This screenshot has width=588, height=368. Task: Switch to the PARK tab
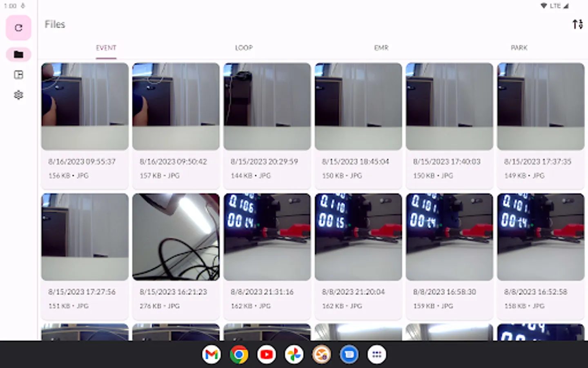(519, 48)
